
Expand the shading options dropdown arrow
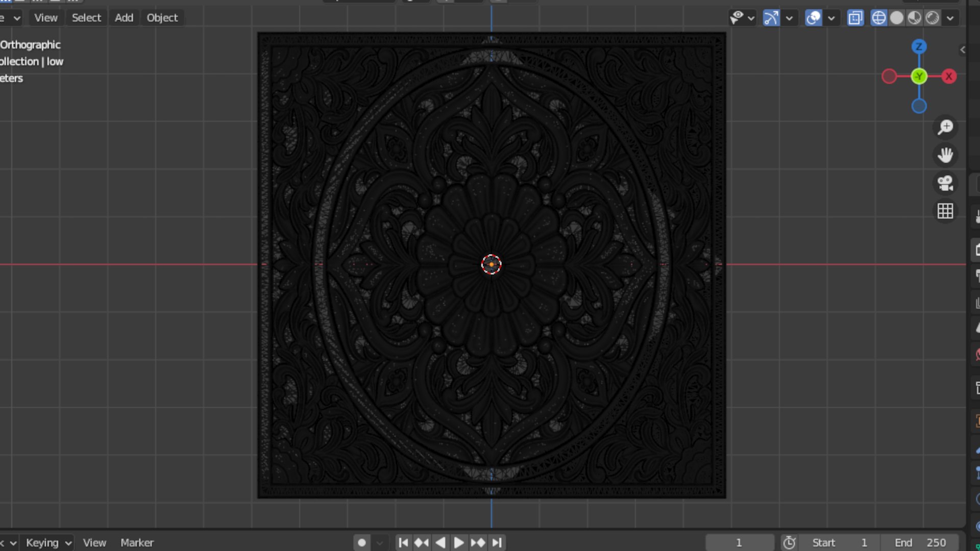950,18
